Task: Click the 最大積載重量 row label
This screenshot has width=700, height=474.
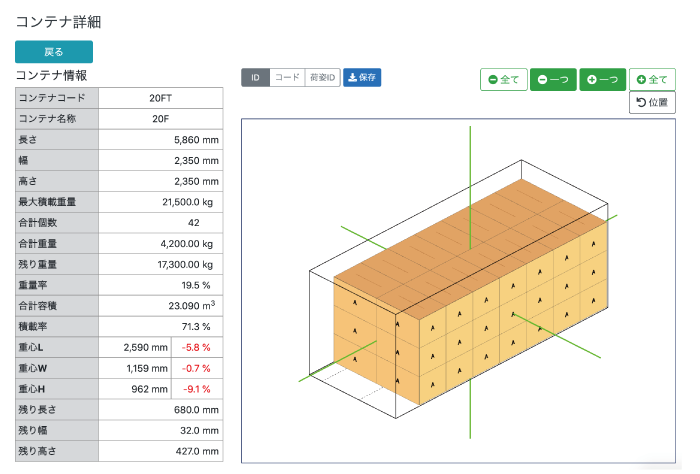Action: 57,202
